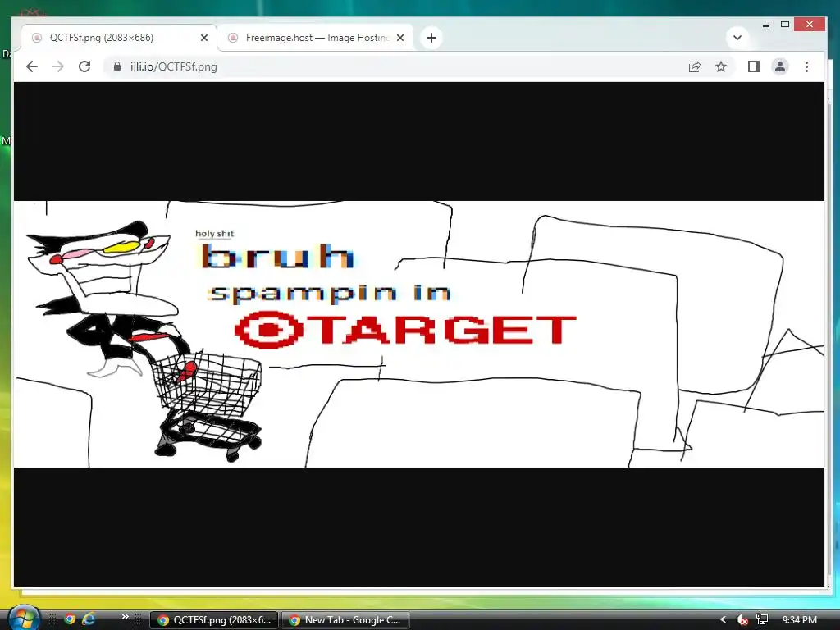The height and width of the screenshot is (630, 840).
Task: Share this page with the share icon
Action: [695, 66]
